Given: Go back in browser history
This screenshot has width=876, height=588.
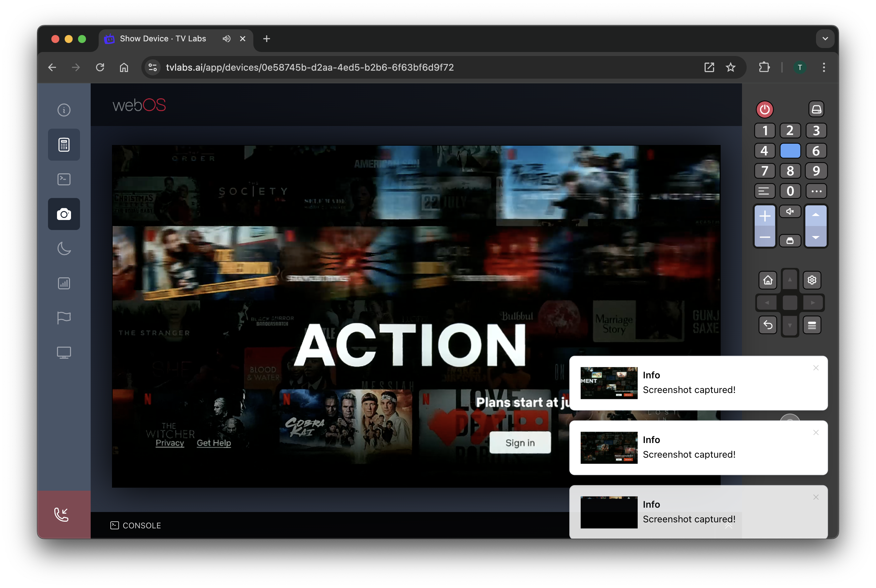Looking at the screenshot, I should click(52, 67).
